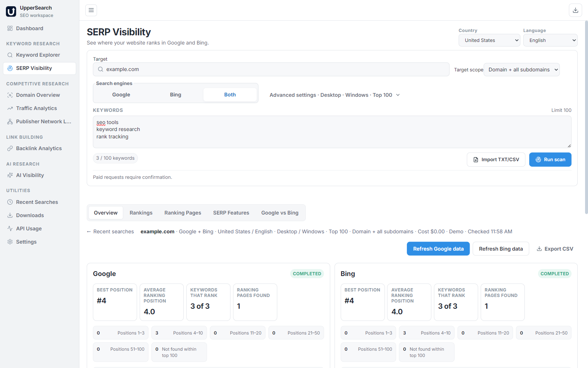Click the Publisher Network tree icon

click(x=10, y=121)
